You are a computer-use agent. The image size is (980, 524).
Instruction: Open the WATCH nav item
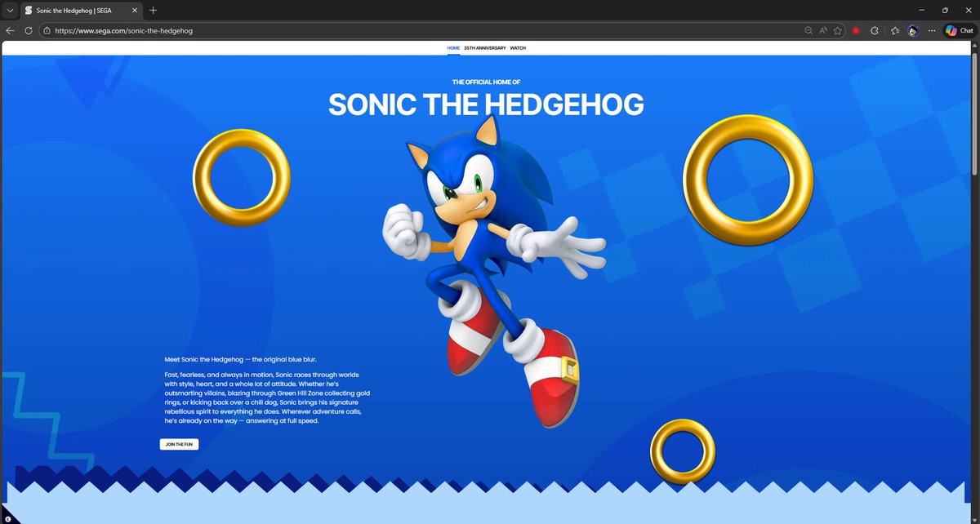click(x=518, y=48)
